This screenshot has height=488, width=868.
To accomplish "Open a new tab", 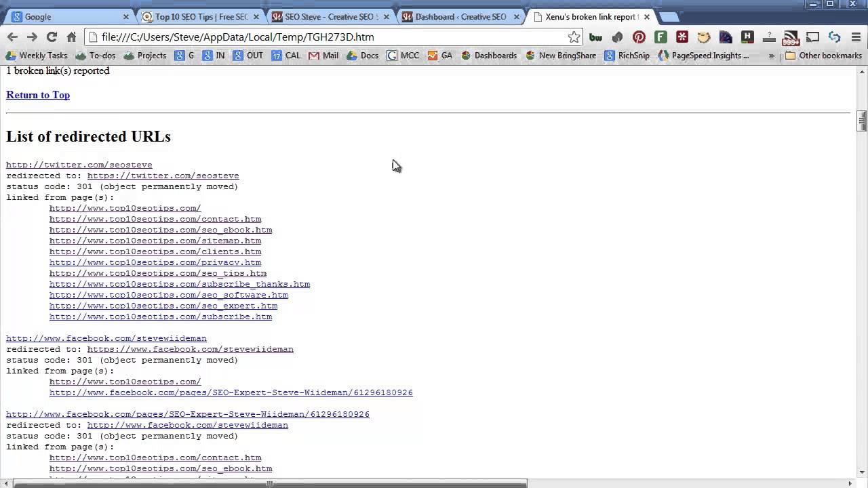I will click(669, 17).
